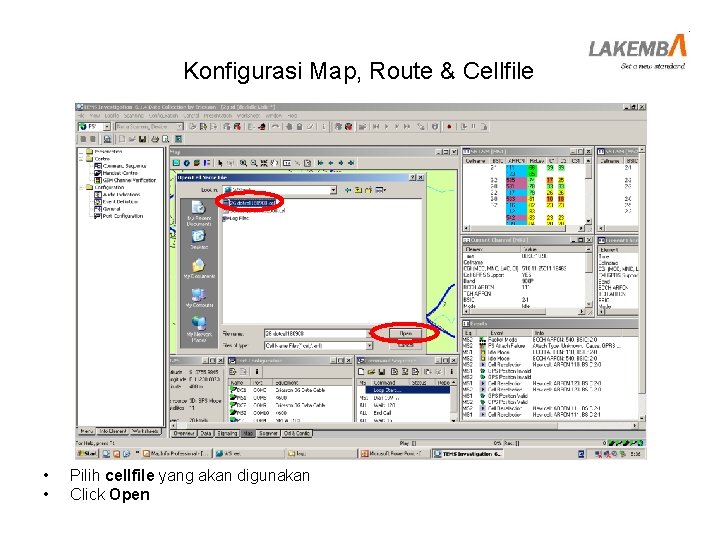Select General item in navigator tree
This screenshot has height=540, width=720.
107,208
